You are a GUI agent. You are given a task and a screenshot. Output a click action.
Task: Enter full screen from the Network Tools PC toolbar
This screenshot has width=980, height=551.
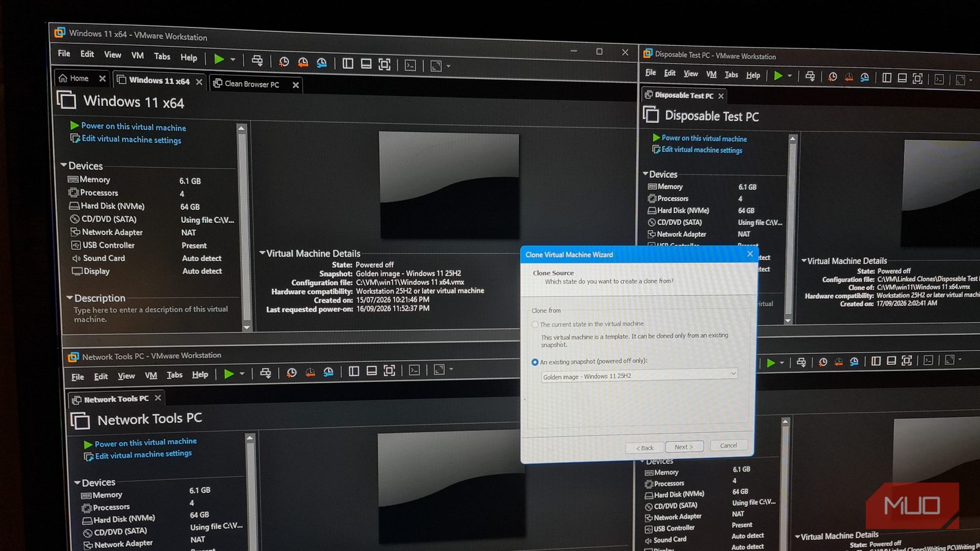pos(389,370)
